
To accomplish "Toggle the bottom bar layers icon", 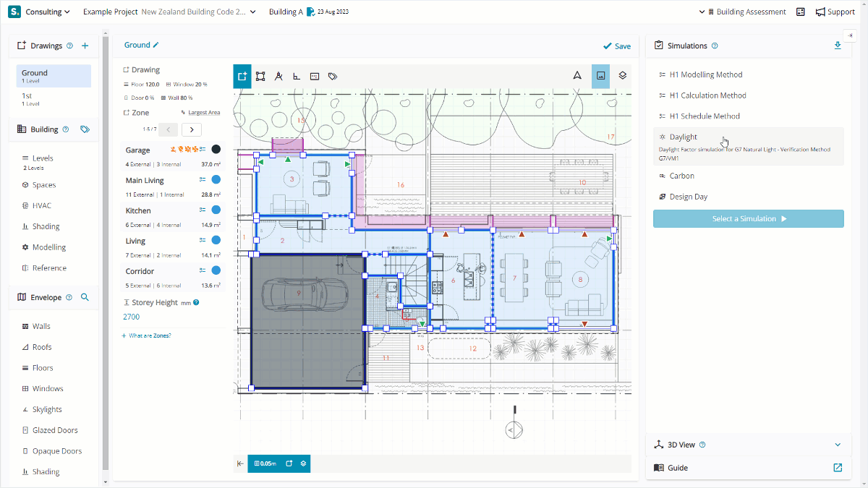I will pyautogui.click(x=304, y=463).
